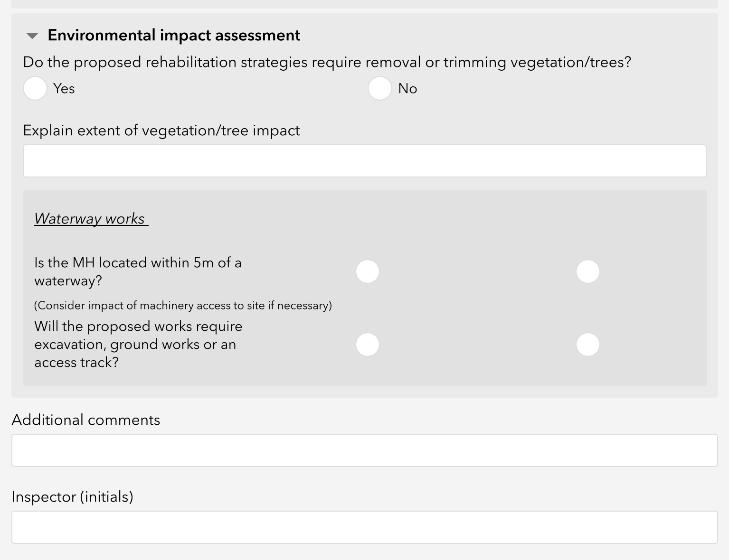The width and height of the screenshot is (729, 560).
Task: Select Yes for vegetation removal or trimming
Action: pyautogui.click(x=35, y=88)
